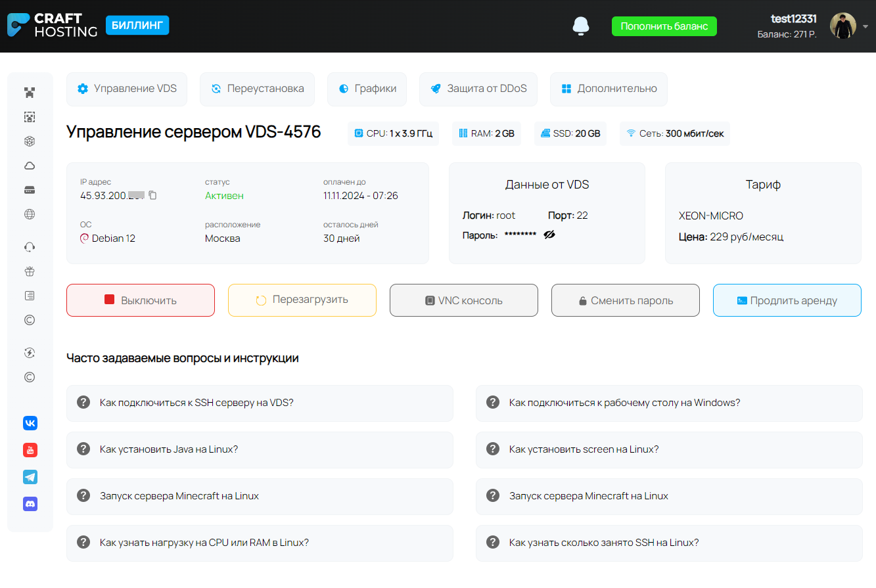The width and height of the screenshot is (876, 588).
Task: Click the copyright icon below the news icon
Action: click(30, 320)
